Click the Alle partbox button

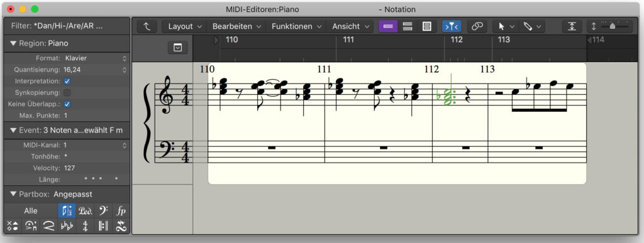(31, 210)
